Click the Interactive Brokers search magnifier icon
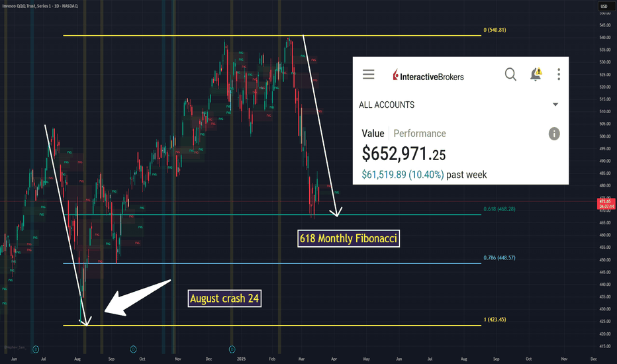Image resolution: width=617 pixels, height=364 pixels. point(510,74)
